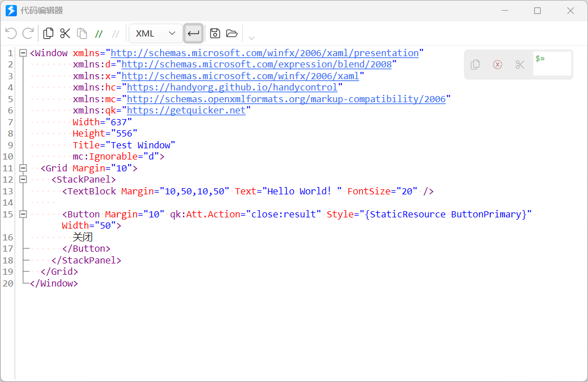Click the toolbar Paste clipboard icon
Screen dimensions: 588x382
(x=82, y=34)
